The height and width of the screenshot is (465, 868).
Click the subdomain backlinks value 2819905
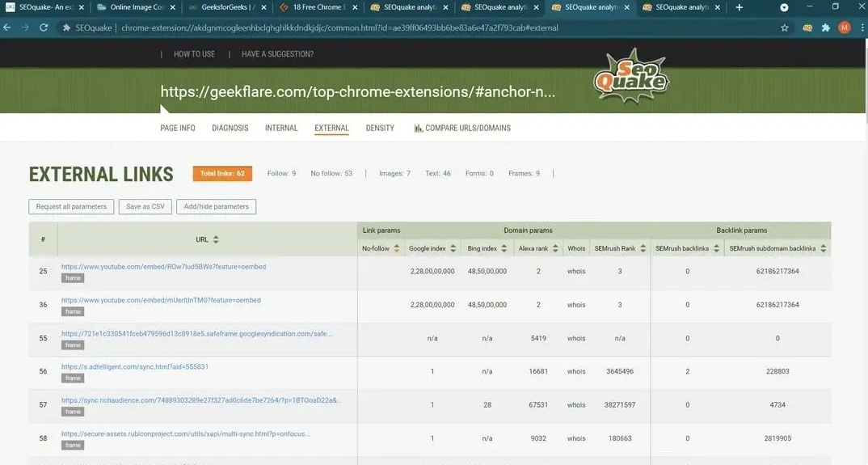point(777,438)
